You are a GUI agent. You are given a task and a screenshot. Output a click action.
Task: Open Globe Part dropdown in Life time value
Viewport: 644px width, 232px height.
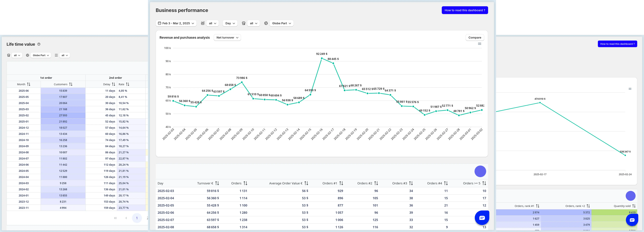coord(41,55)
